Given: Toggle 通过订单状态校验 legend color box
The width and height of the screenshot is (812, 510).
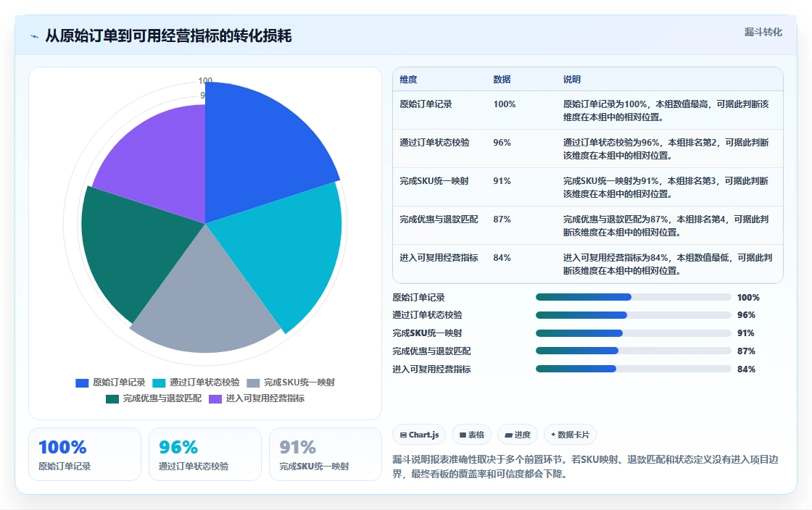Looking at the screenshot, I should [159, 382].
